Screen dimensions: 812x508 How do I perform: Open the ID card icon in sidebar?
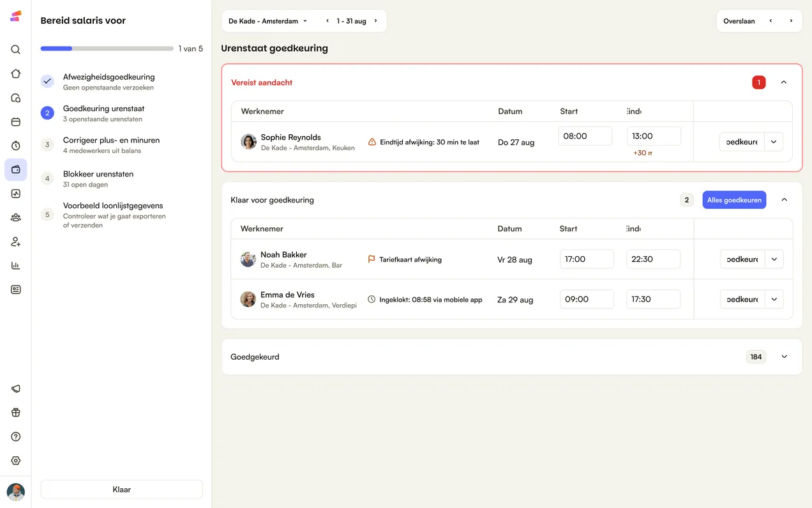pos(16,289)
